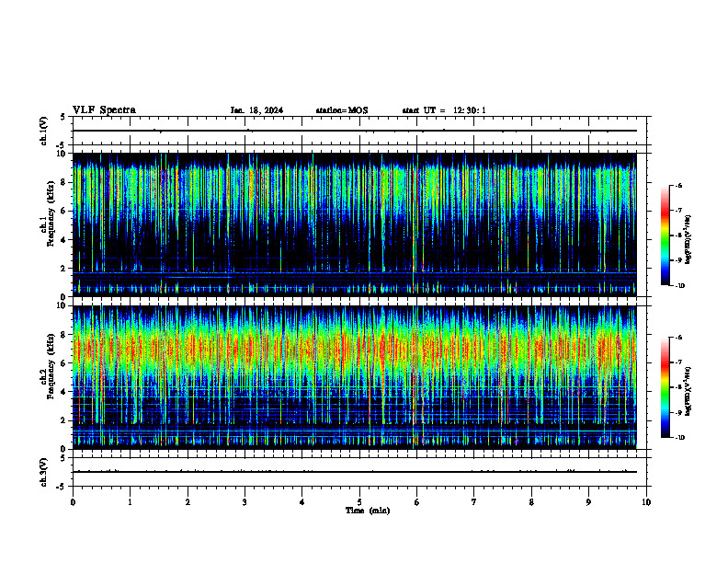Click inside the ch.2 spectrogram panel
The height and width of the screenshot is (563, 728).
coord(355,377)
